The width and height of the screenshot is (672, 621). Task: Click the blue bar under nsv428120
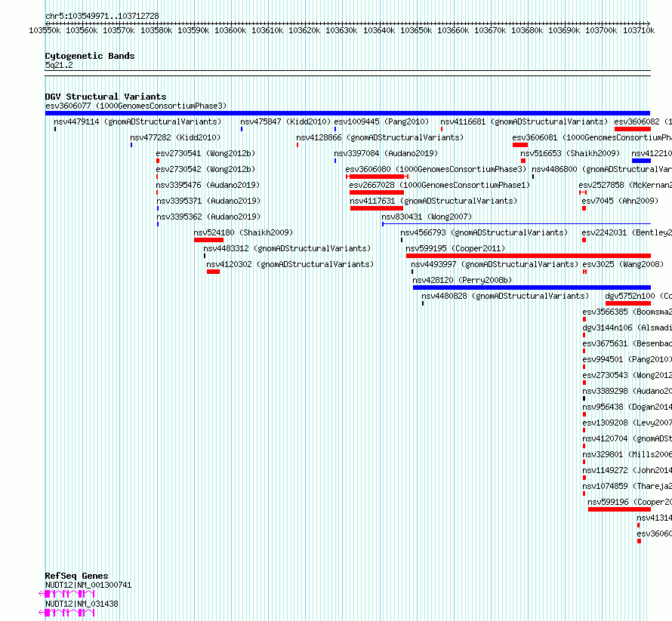(532, 287)
